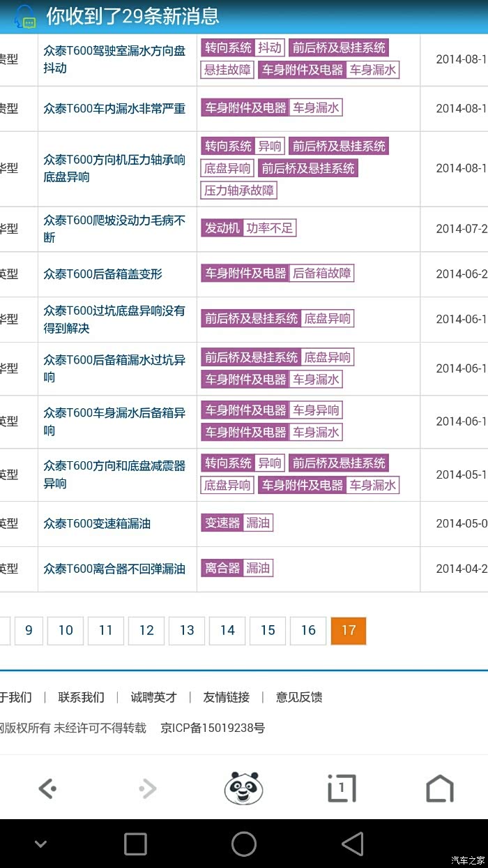Go to page 15

pyautogui.click(x=268, y=631)
